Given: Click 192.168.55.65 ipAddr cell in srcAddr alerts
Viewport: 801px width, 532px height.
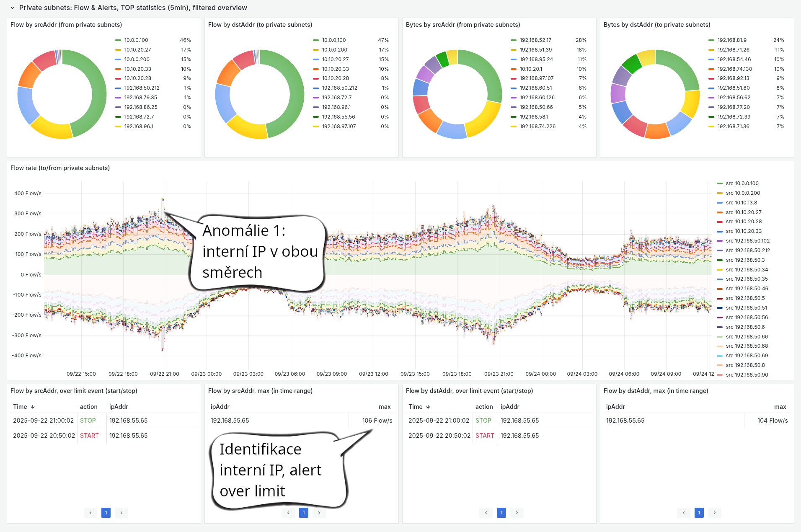Looking at the screenshot, I should (128, 420).
